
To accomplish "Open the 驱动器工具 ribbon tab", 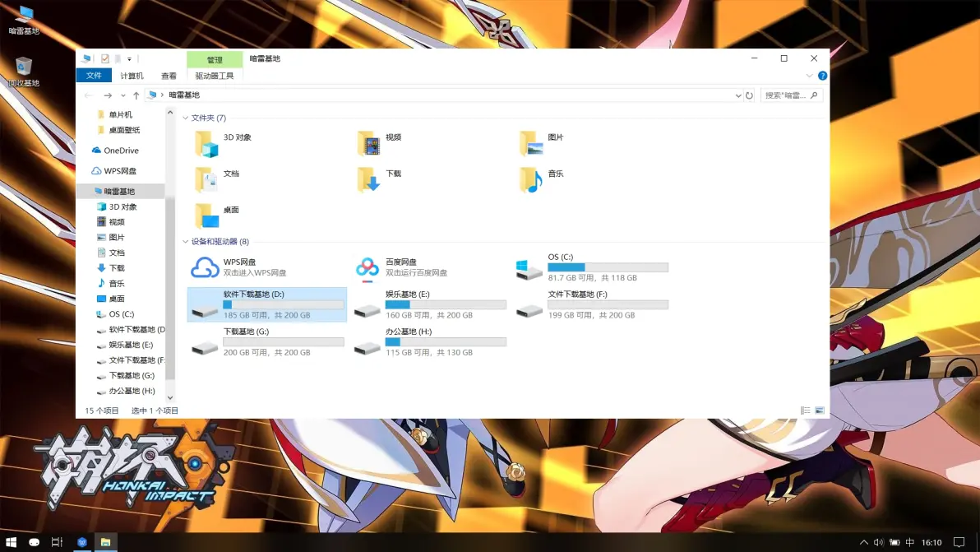I will [215, 76].
